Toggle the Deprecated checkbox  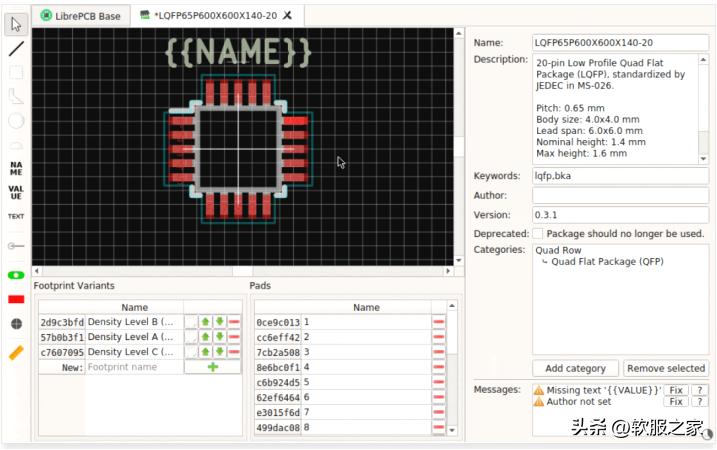coord(538,233)
